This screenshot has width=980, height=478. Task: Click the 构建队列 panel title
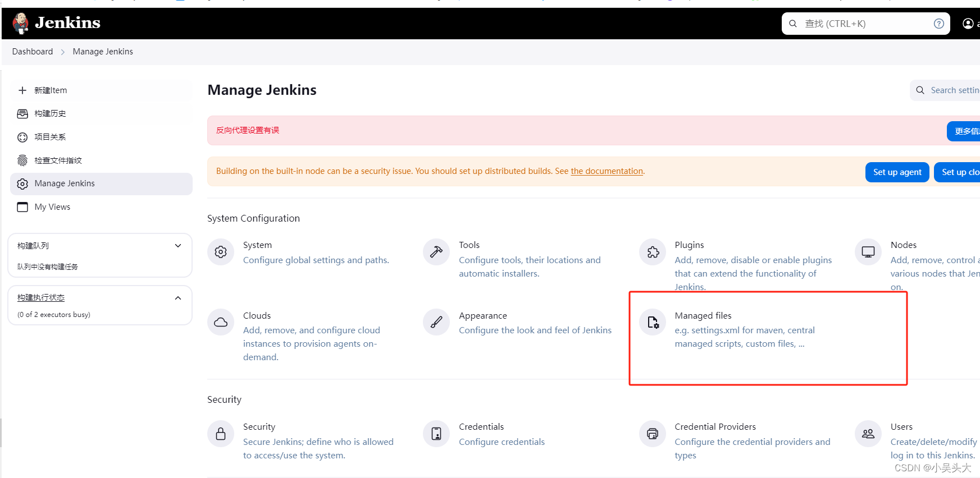point(33,246)
